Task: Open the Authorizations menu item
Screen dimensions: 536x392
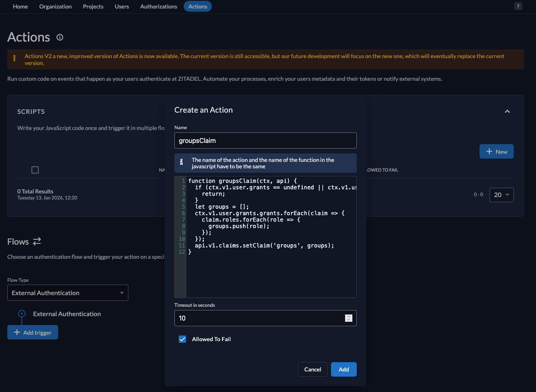Action: [159, 6]
